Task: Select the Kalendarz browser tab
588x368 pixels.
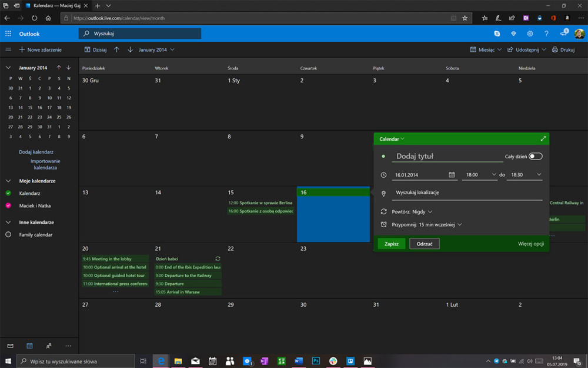Action: tap(56, 6)
